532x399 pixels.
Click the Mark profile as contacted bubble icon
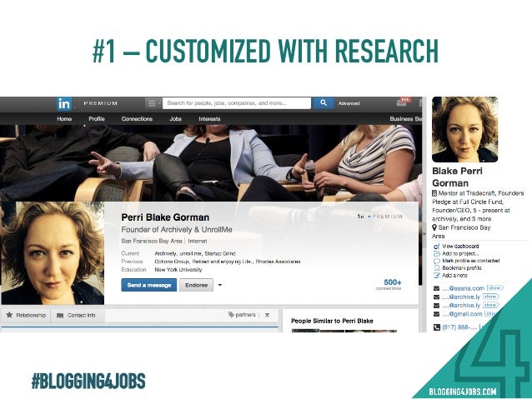coord(436,261)
